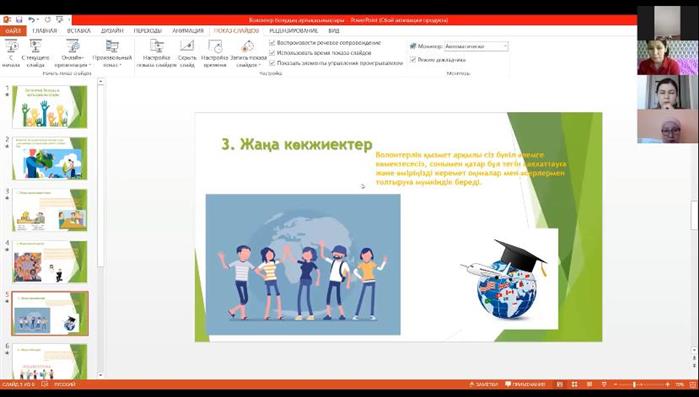The width and height of the screenshot is (699, 397).
Task: Click Set Up Slide Show icon
Action: click(x=156, y=53)
